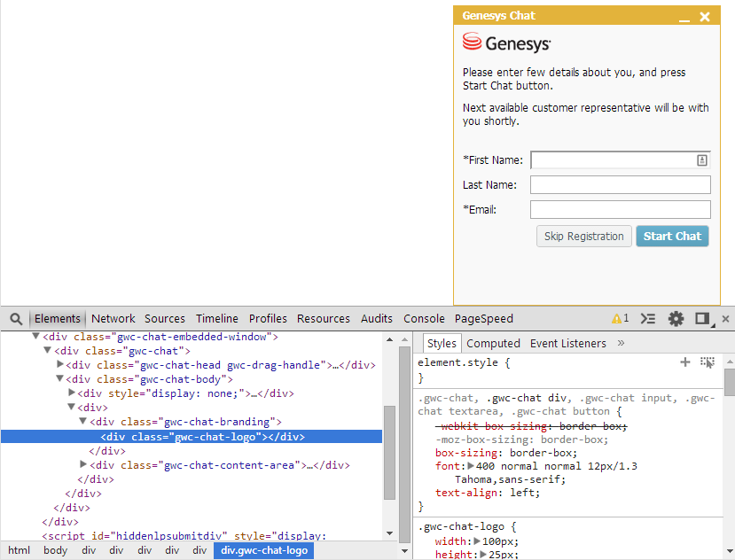Open the Sources tab

click(x=165, y=319)
